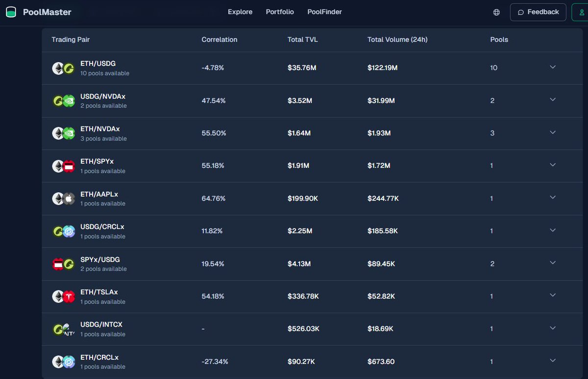Select the USDG/INTCX pair name
588x379 pixels.
pos(101,325)
